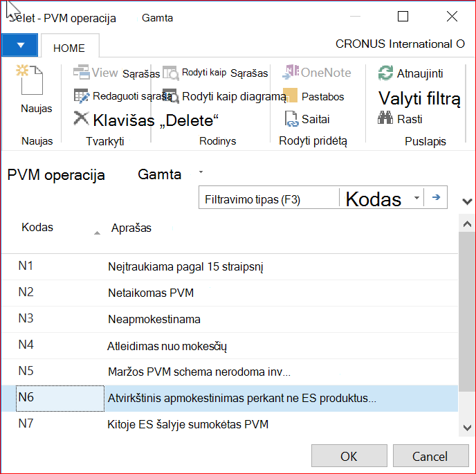The width and height of the screenshot is (476, 474).
Task: Click the OK button
Action: [349, 456]
